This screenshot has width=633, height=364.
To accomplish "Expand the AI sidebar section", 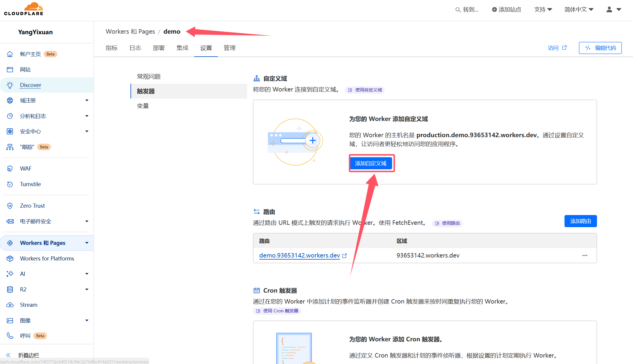I will pos(87,274).
